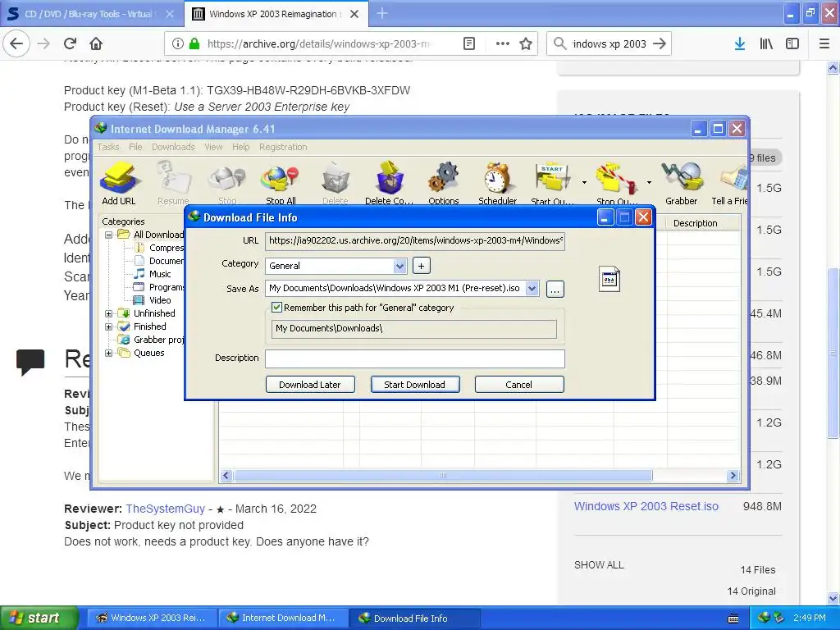Click the Resume icon in IDM toolbar
The image size is (840, 630).
pyautogui.click(x=173, y=183)
